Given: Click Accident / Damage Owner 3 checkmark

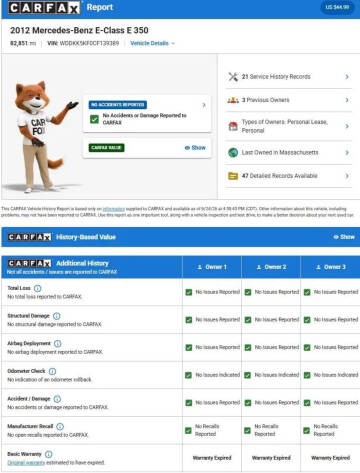Looking at the screenshot, I should click(x=307, y=403).
